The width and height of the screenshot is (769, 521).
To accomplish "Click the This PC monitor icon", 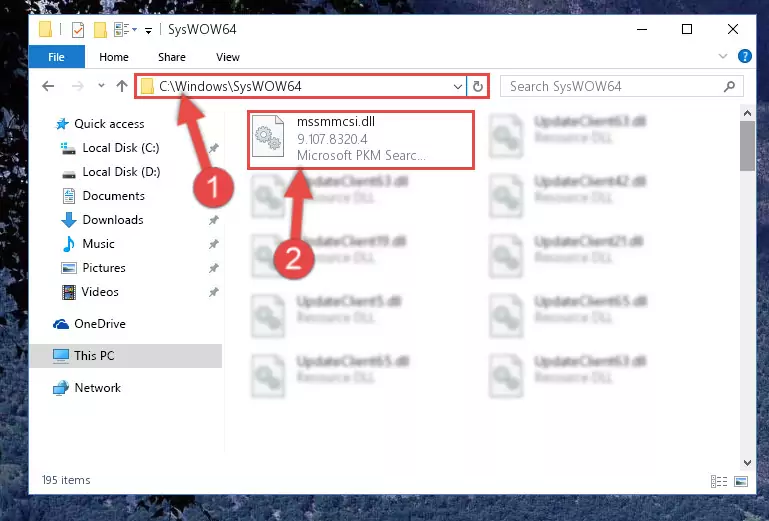I will click(x=61, y=356).
